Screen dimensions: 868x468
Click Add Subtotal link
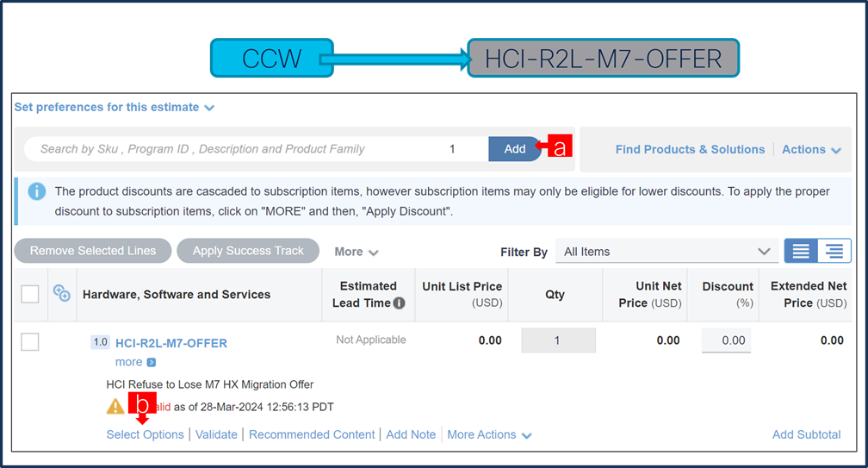click(806, 434)
